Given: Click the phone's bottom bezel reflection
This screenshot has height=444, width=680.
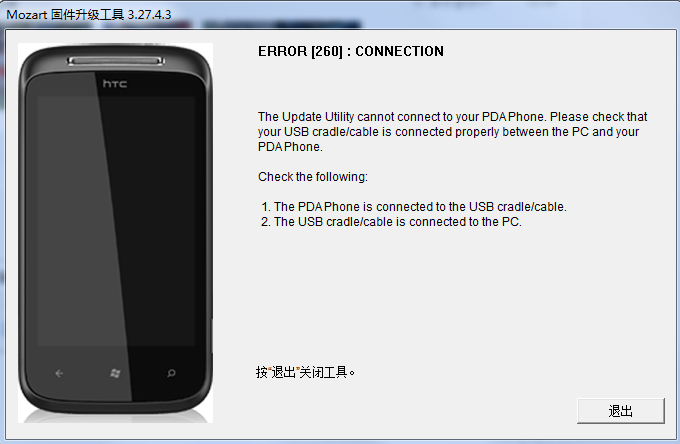Looking at the screenshot, I should pos(115,415).
